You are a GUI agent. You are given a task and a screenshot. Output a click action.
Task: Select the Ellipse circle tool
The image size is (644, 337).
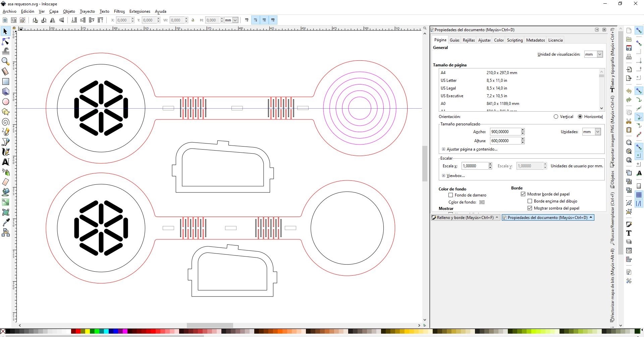click(x=5, y=102)
